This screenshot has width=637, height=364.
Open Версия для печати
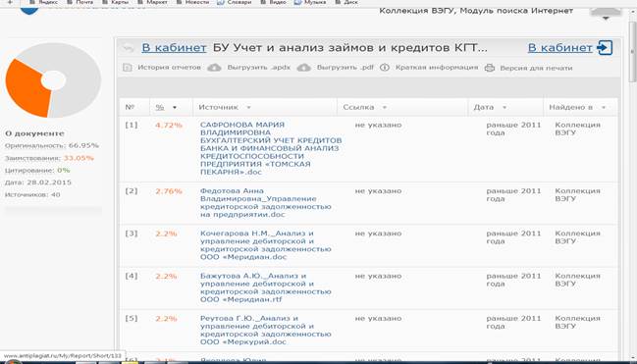pyautogui.click(x=536, y=68)
